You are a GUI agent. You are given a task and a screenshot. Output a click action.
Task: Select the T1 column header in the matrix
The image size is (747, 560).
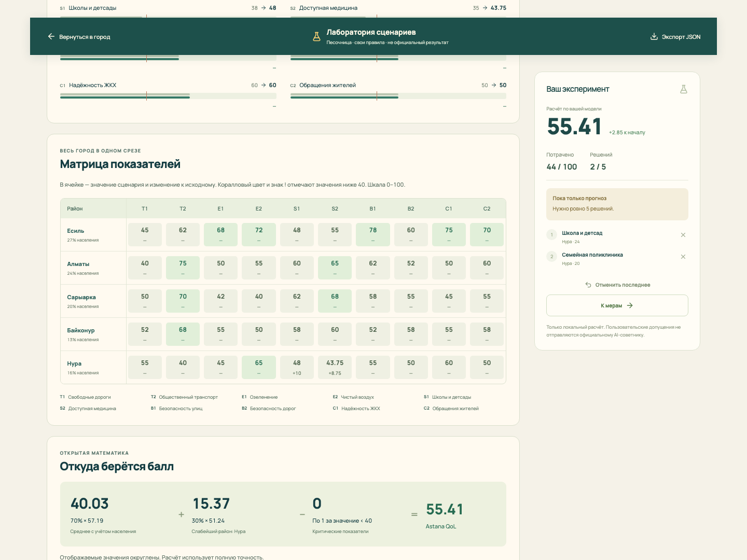pos(145,208)
